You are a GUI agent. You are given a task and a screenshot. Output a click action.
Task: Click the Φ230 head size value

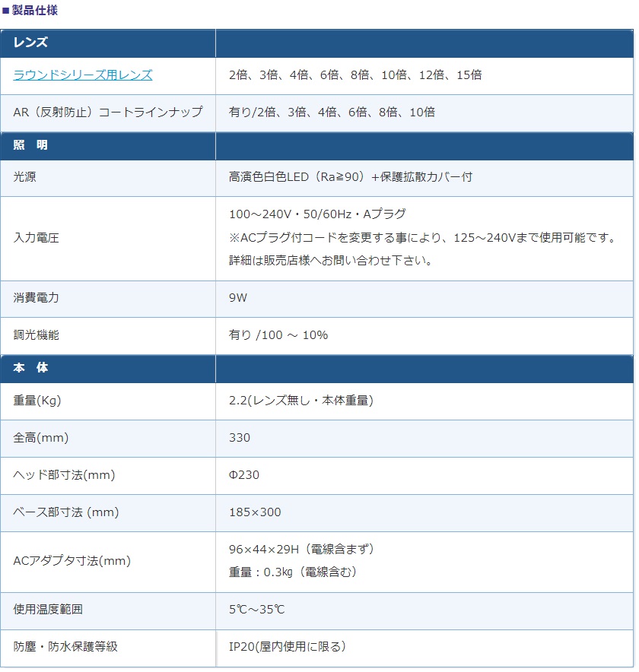(244, 475)
